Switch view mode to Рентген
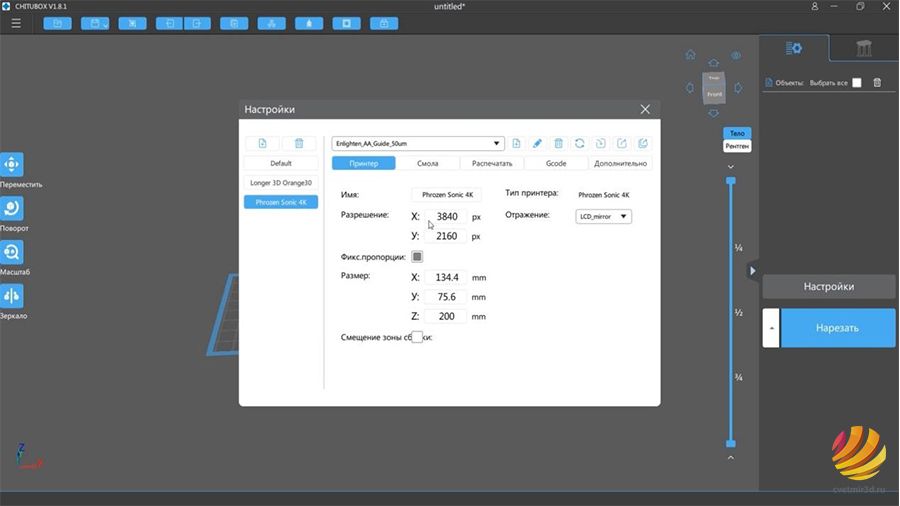 737,146
